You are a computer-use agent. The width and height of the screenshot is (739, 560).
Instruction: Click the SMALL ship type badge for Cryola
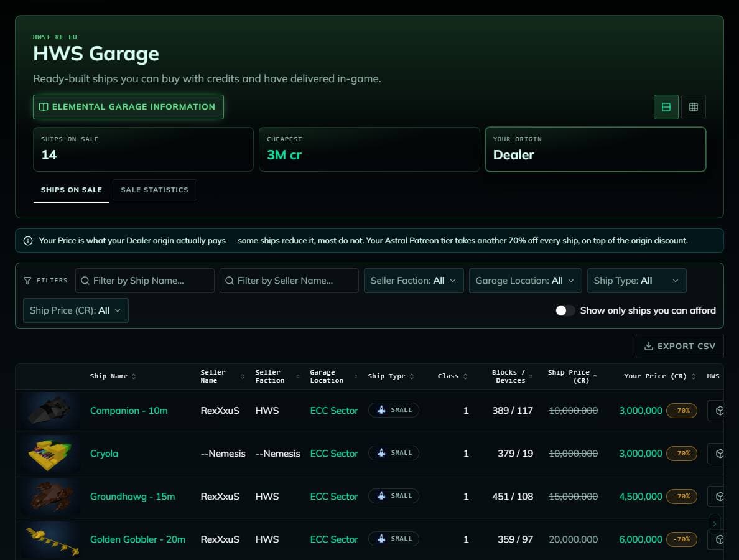pyautogui.click(x=394, y=453)
